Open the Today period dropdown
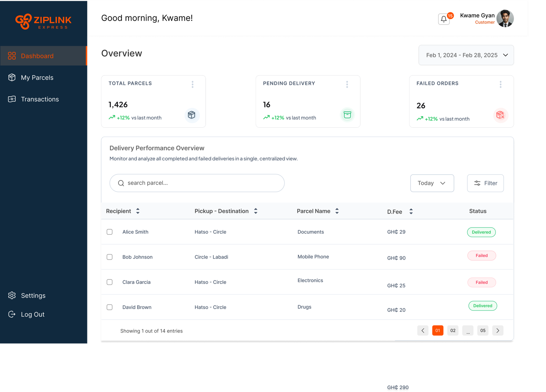 432,183
